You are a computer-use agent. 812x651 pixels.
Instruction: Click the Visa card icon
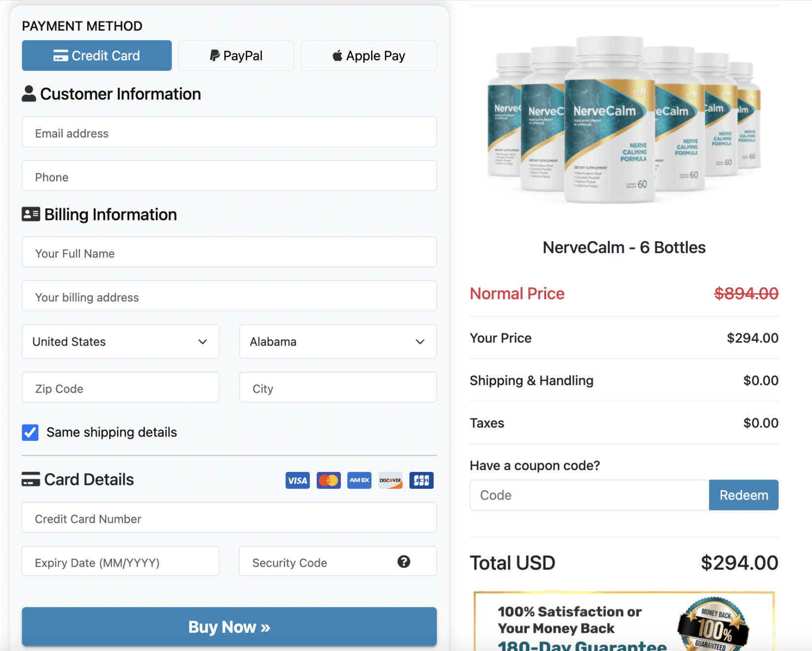pos(297,480)
